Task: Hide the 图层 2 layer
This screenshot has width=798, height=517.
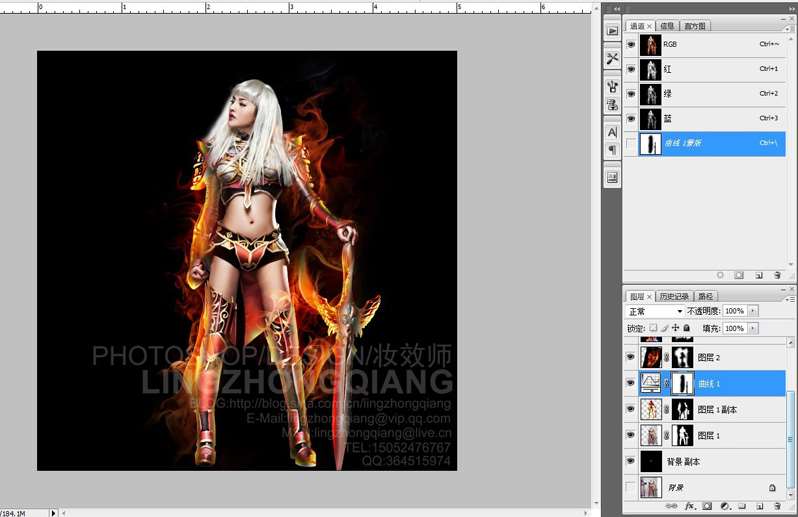Action: pos(631,357)
